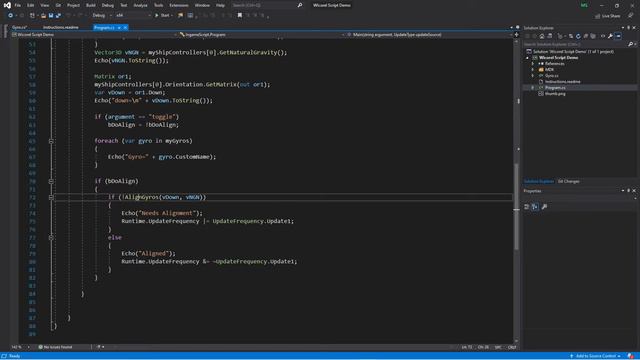Screen dimensions: 640x360
Task: Open the project scope navigation dropdown
Action: (94, 35)
